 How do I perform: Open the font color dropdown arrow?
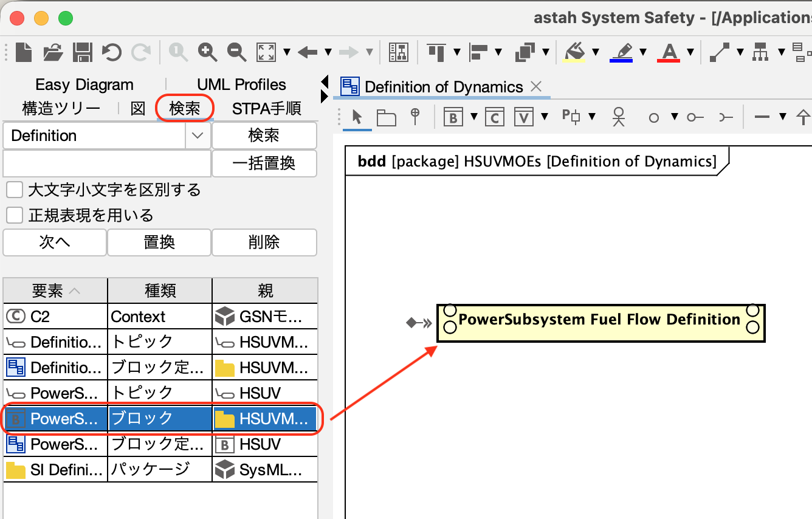[690, 52]
